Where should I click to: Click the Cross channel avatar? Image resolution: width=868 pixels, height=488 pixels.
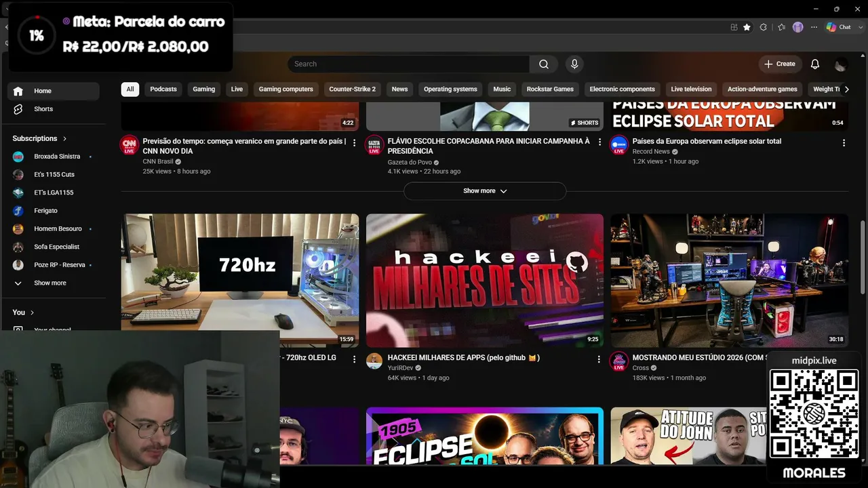pos(619,361)
